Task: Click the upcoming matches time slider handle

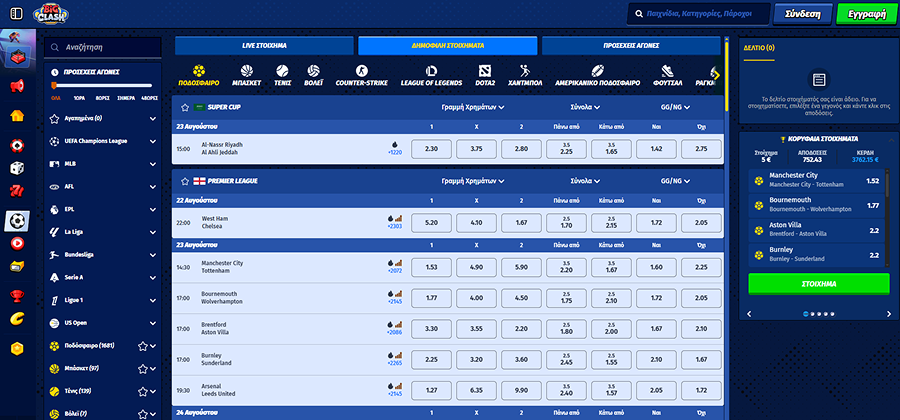Action: click(55, 86)
